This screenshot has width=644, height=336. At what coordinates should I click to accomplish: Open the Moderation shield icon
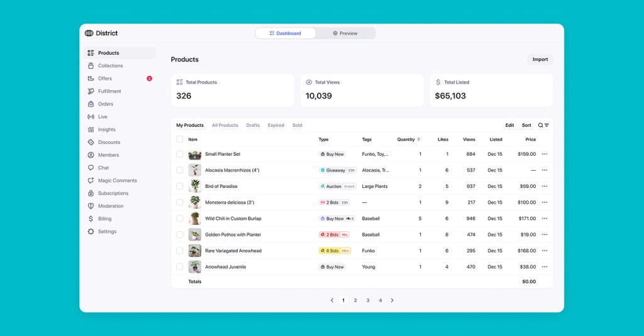coord(91,206)
